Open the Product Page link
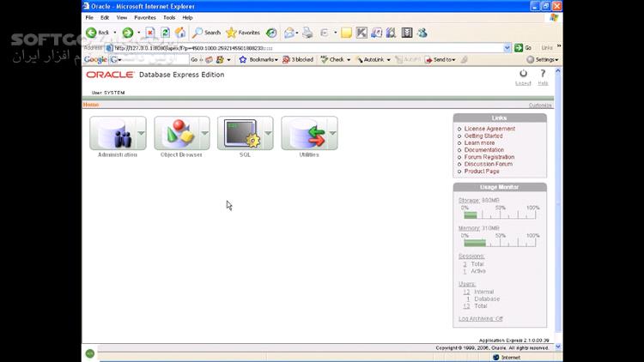This screenshot has width=644, height=362. click(x=482, y=172)
